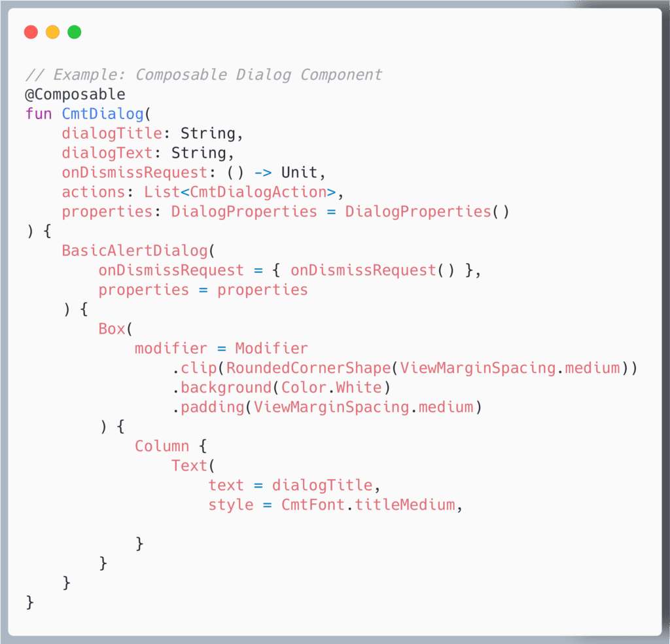The width and height of the screenshot is (670, 644).
Task: Click the RoundedCornerShape text
Action: 308,368
